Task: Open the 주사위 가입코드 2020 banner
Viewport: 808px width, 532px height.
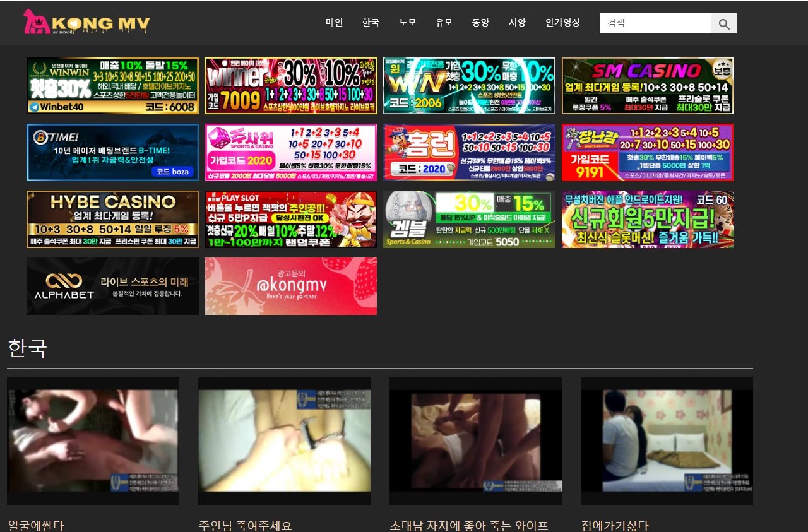Action: tap(291, 153)
